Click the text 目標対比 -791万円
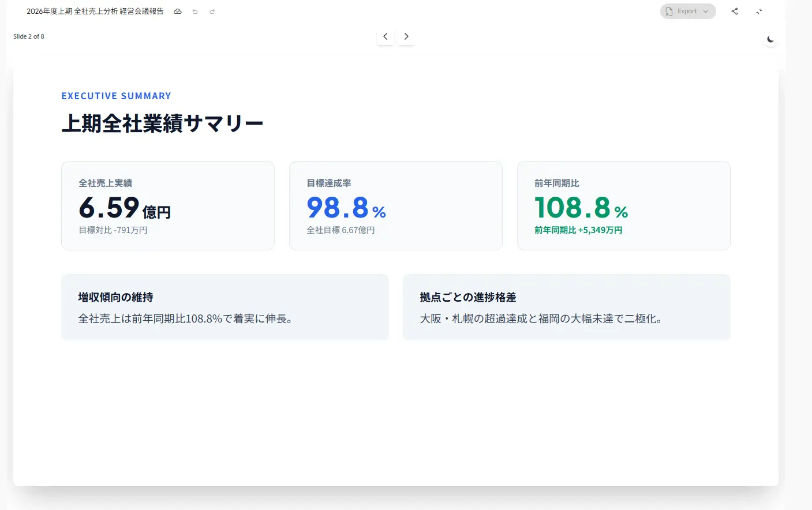 [113, 230]
